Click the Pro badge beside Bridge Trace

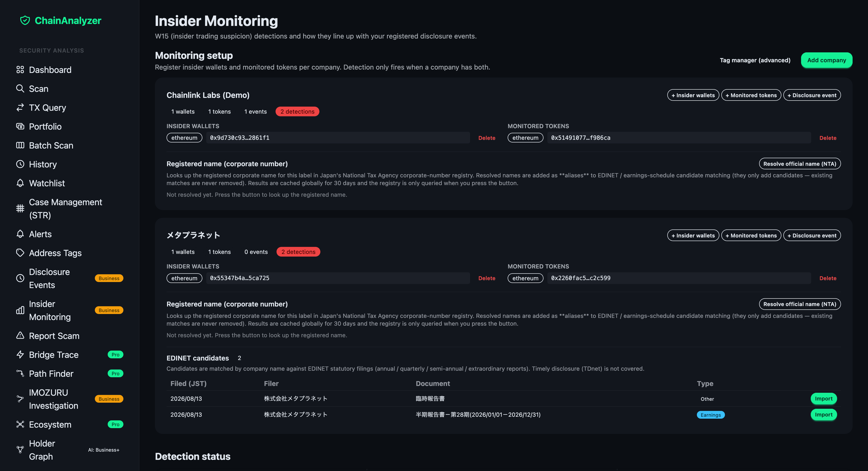point(115,355)
